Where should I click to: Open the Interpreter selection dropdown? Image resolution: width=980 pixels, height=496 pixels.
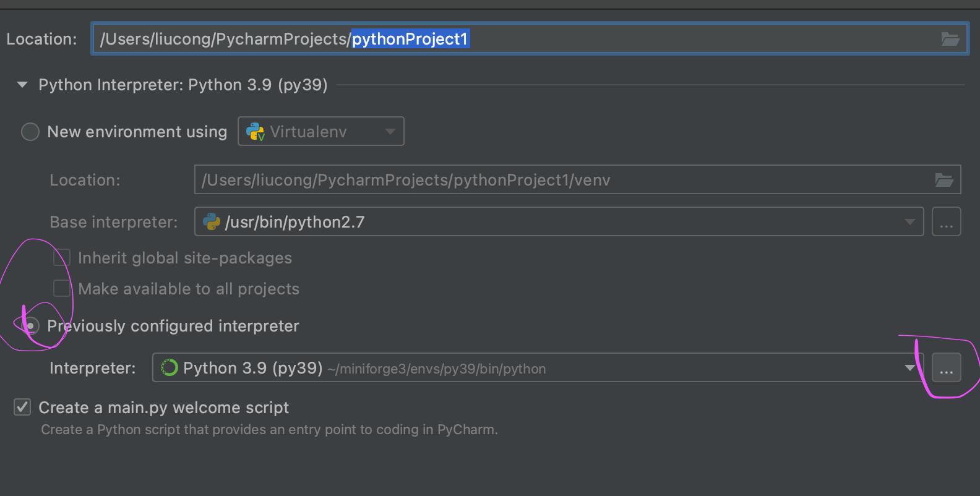click(538, 368)
